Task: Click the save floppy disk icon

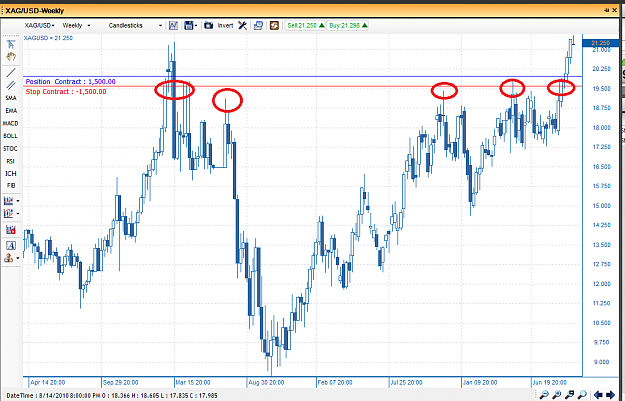Action: click(189, 26)
